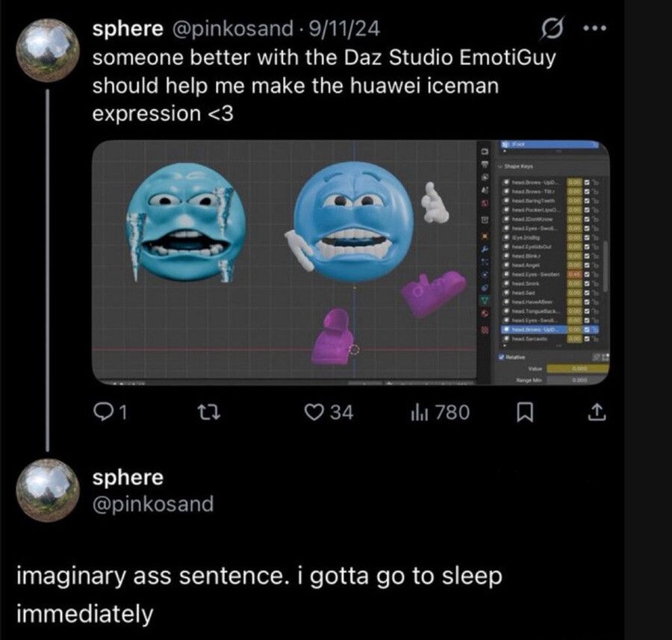Switch to the red World properties tab
The image size is (672, 640).
pos(485,202)
